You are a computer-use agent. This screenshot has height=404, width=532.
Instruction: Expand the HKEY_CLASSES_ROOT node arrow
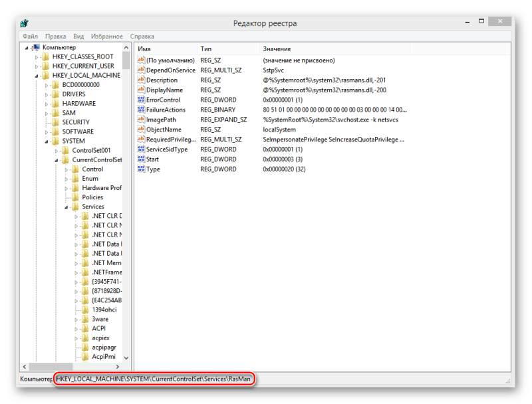pyautogui.click(x=37, y=57)
